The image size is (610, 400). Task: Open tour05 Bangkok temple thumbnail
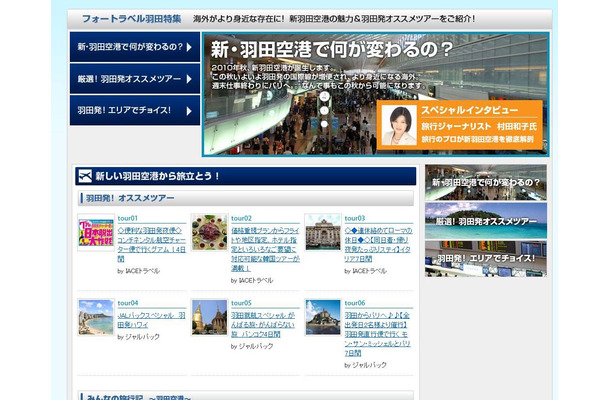(x=209, y=317)
